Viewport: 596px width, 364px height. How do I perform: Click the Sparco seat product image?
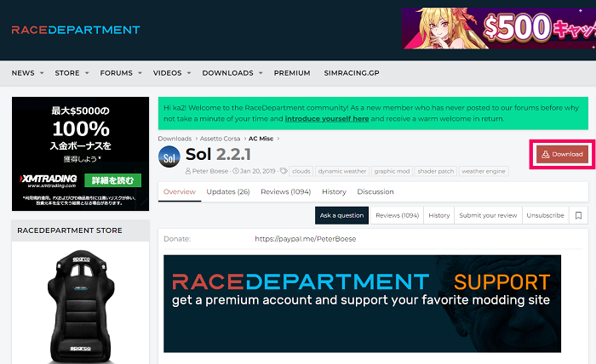pos(81,307)
